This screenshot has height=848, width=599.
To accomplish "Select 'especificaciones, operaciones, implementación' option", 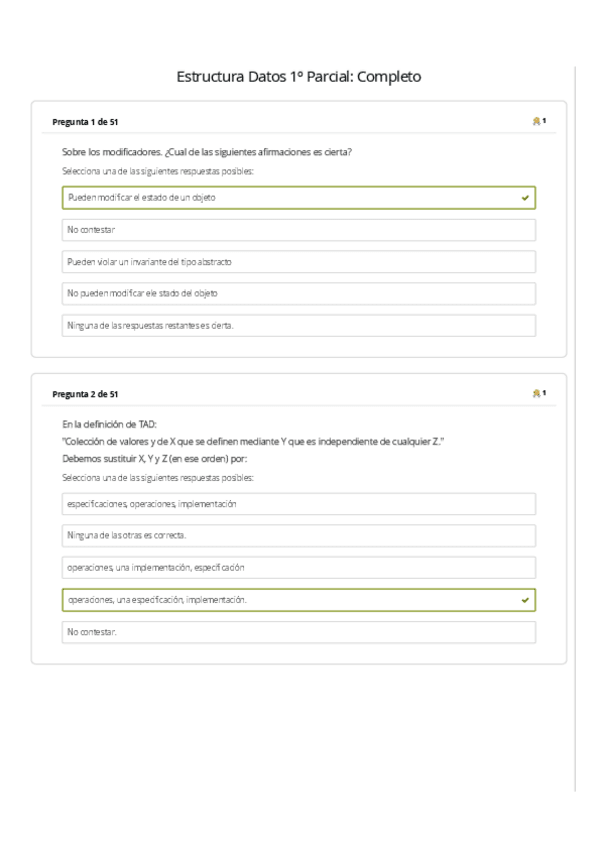I will 297,504.
